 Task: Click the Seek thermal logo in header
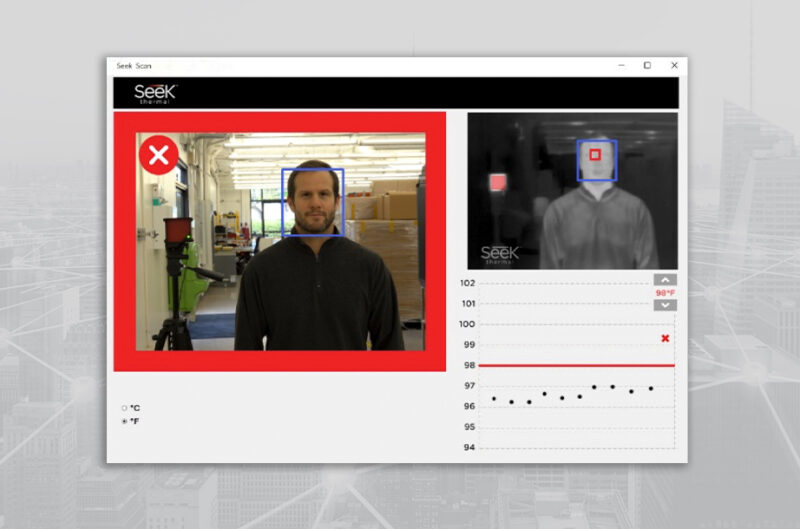[157, 93]
